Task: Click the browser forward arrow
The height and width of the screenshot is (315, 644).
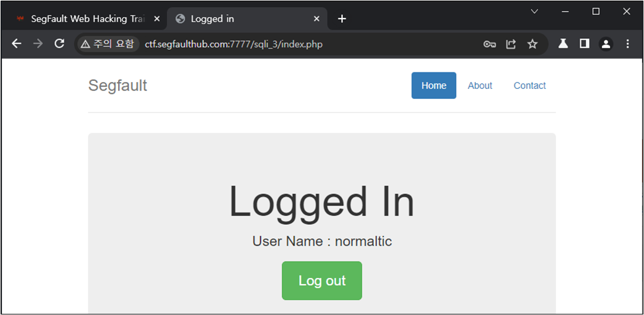Action: [x=38, y=44]
